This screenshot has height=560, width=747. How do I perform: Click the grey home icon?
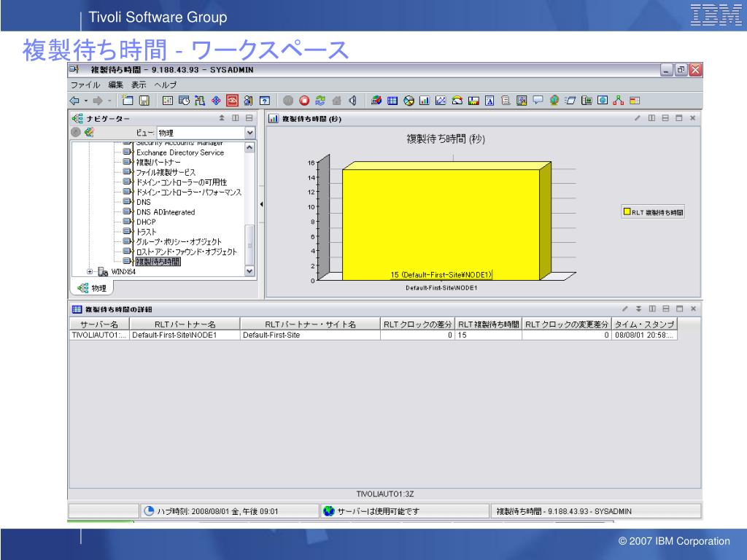[337, 101]
